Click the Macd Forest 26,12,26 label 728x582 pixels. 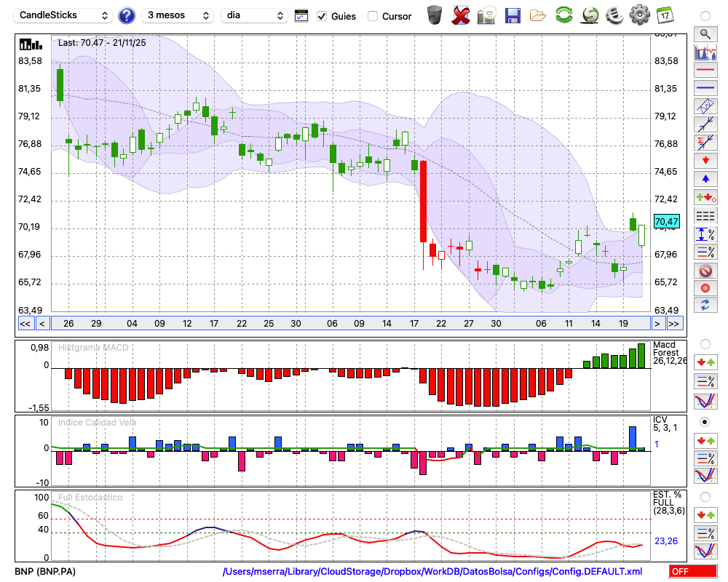tap(670, 353)
